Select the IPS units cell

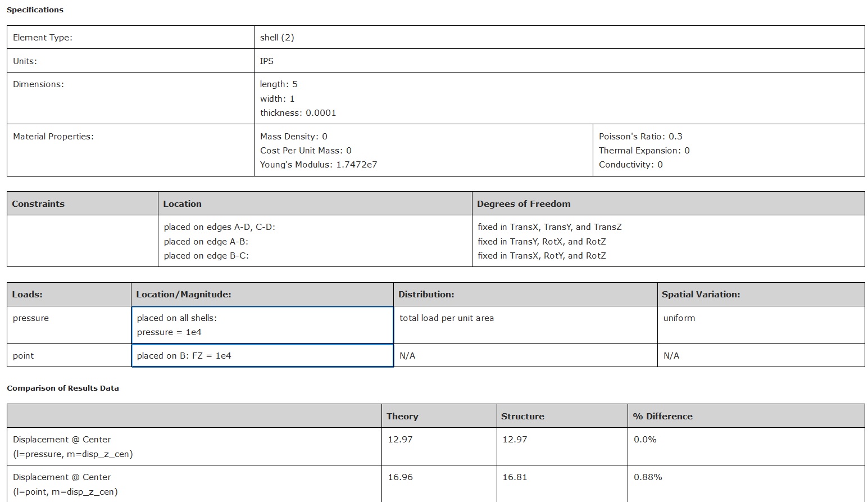(x=267, y=61)
